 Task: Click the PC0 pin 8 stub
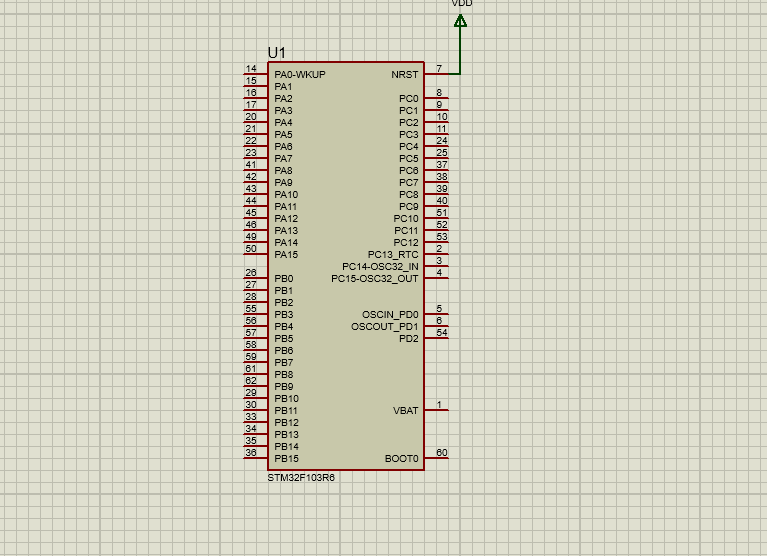[x=436, y=98]
